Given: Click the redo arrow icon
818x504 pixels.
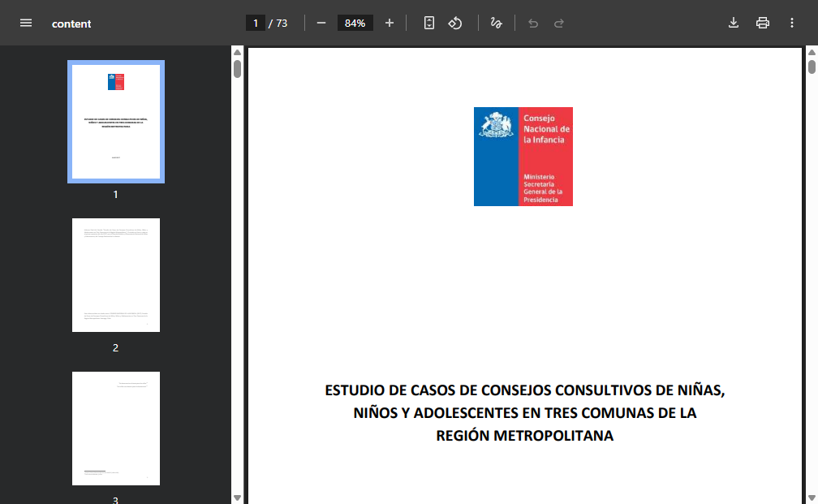Looking at the screenshot, I should pos(558,23).
